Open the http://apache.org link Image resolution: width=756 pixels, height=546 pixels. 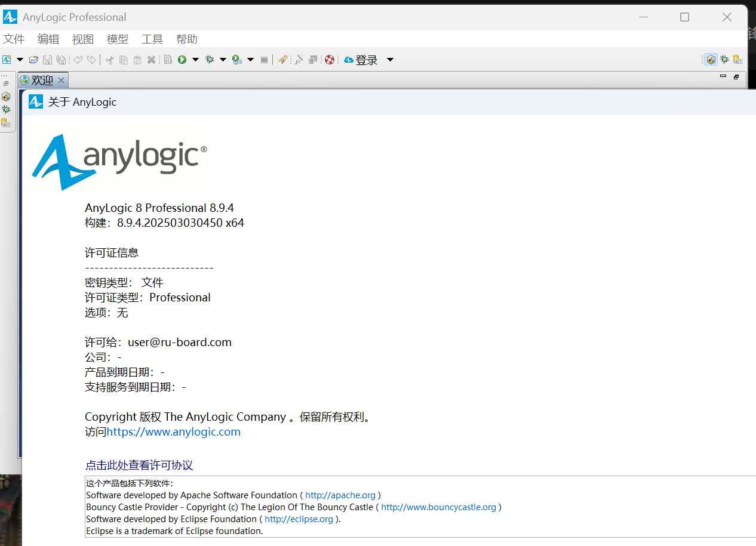(x=340, y=495)
